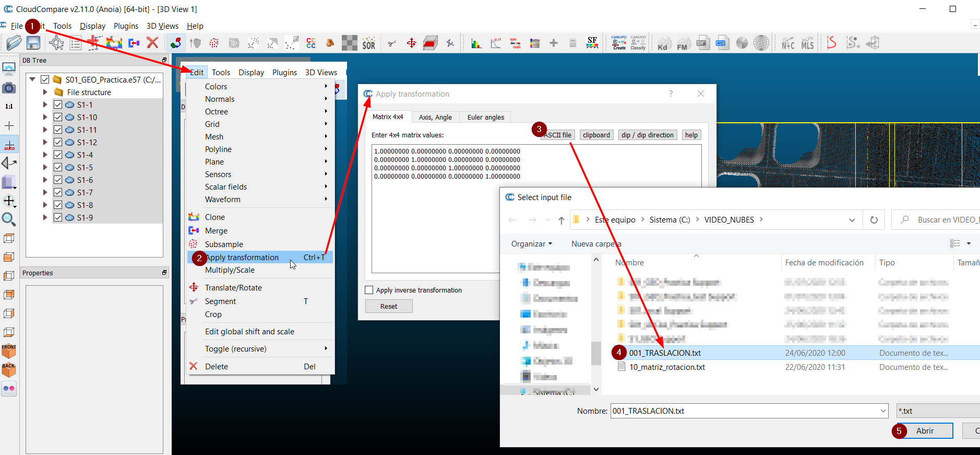Viewport: 980px width, 455px height.
Task: Click the magnifier zoom icon in left toolbar
Action: (x=9, y=219)
